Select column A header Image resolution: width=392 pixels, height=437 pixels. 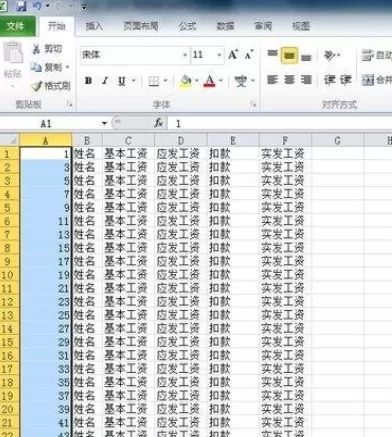[45, 140]
